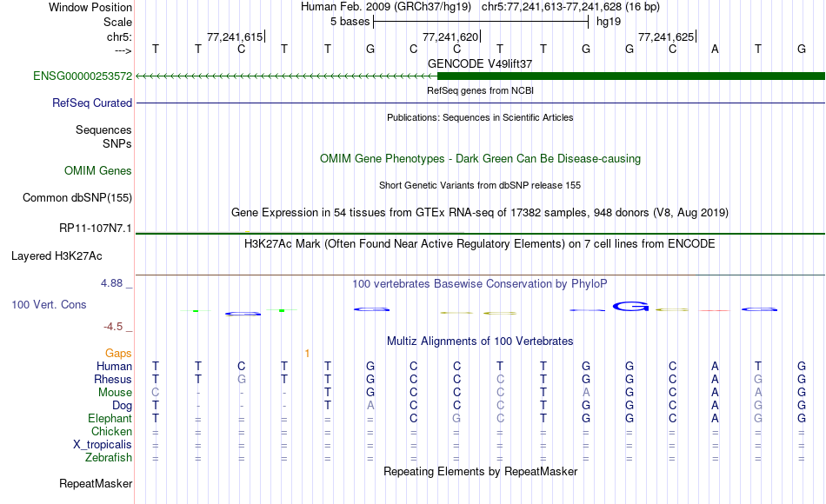Click the ENSG00000253572 gene label
The image size is (826, 504).
pos(83,76)
